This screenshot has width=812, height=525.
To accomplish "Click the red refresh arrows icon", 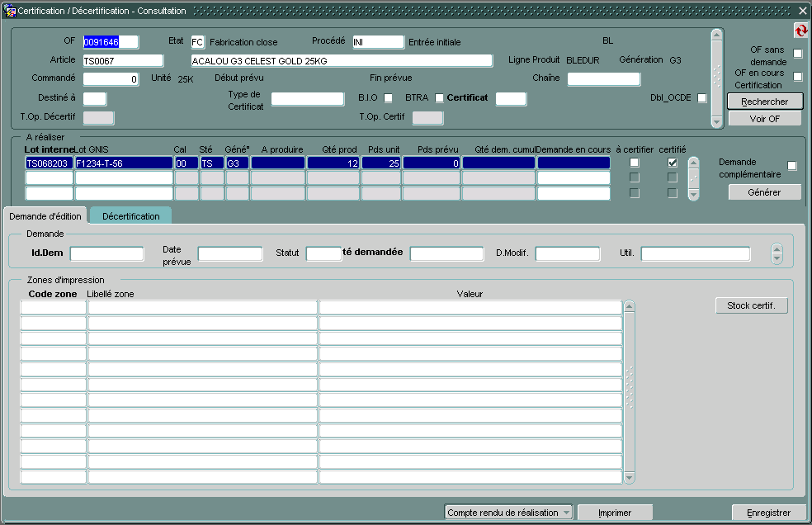I will (800, 31).
